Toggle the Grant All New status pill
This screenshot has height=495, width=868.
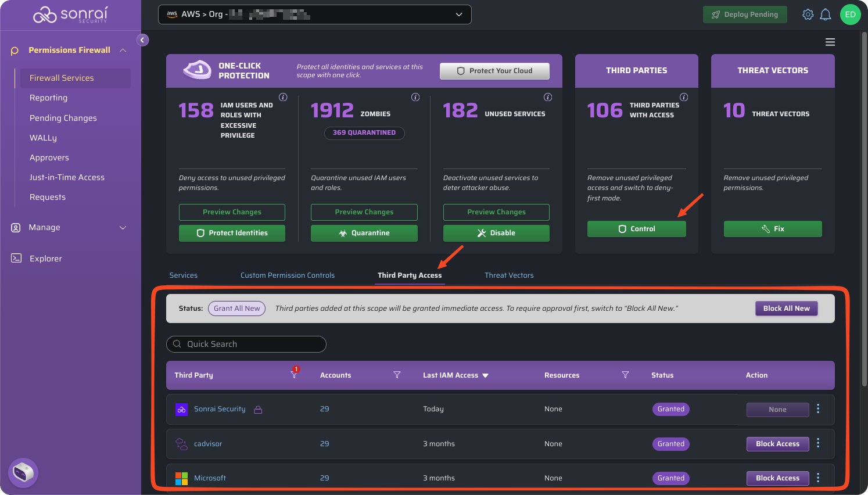pos(236,309)
